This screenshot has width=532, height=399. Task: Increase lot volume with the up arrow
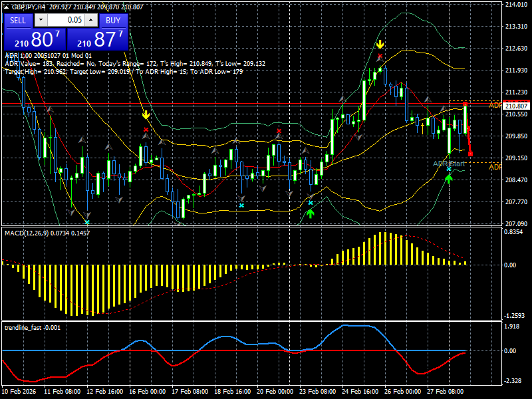point(91,20)
